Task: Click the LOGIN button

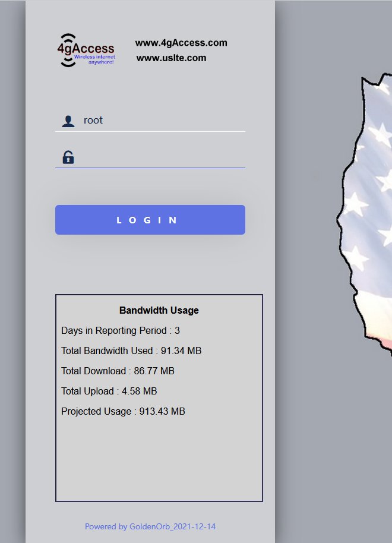Action: click(150, 220)
